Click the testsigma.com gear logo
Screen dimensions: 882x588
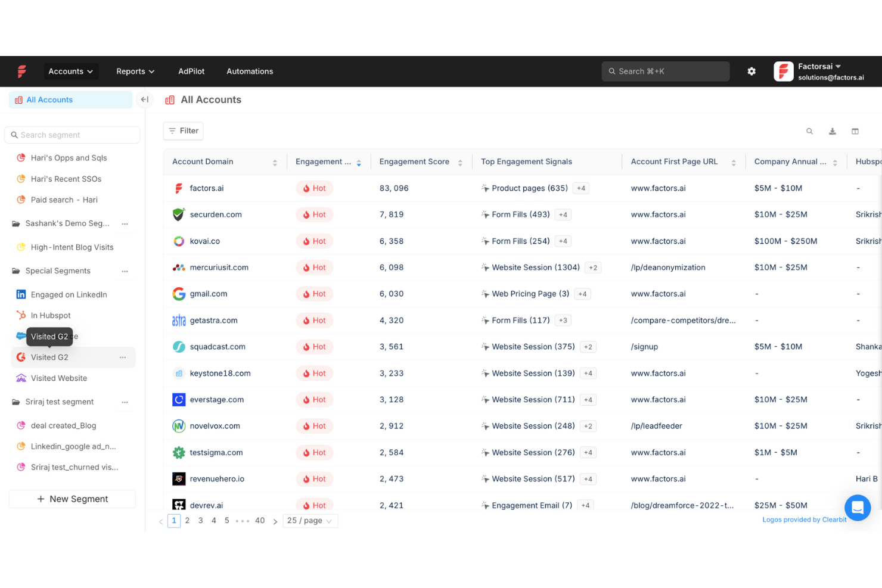(x=179, y=453)
